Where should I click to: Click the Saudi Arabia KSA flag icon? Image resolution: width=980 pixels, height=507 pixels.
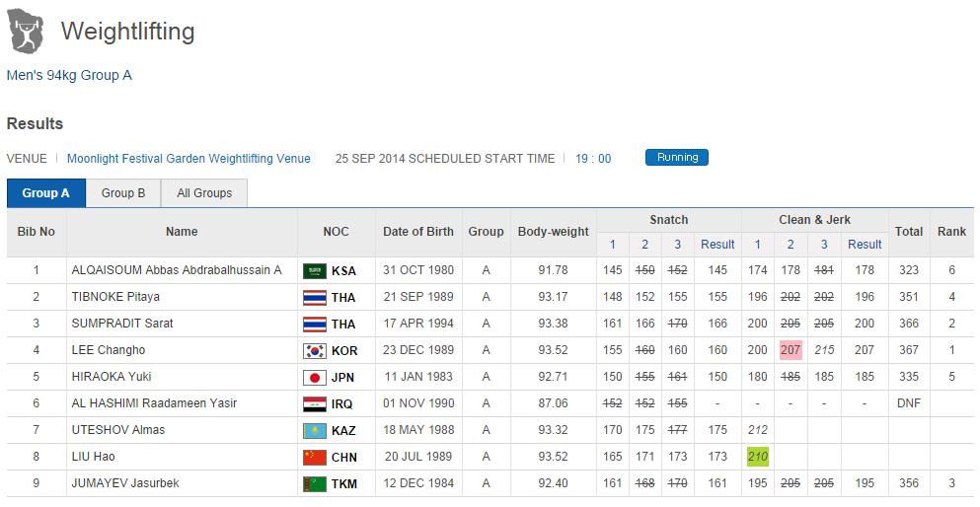coord(315,270)
